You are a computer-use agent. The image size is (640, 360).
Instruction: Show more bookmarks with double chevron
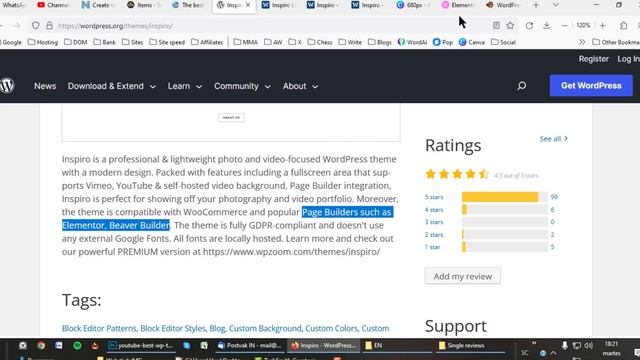(x=582, y=42)
